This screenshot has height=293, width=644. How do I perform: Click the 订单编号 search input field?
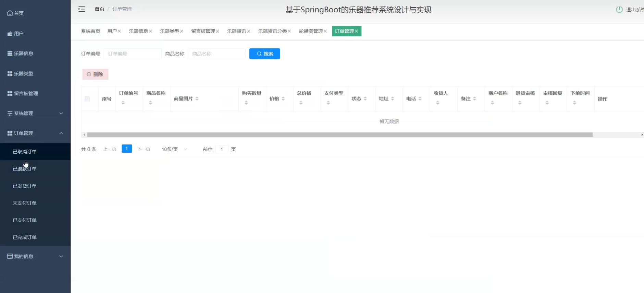tap(133, 54)
